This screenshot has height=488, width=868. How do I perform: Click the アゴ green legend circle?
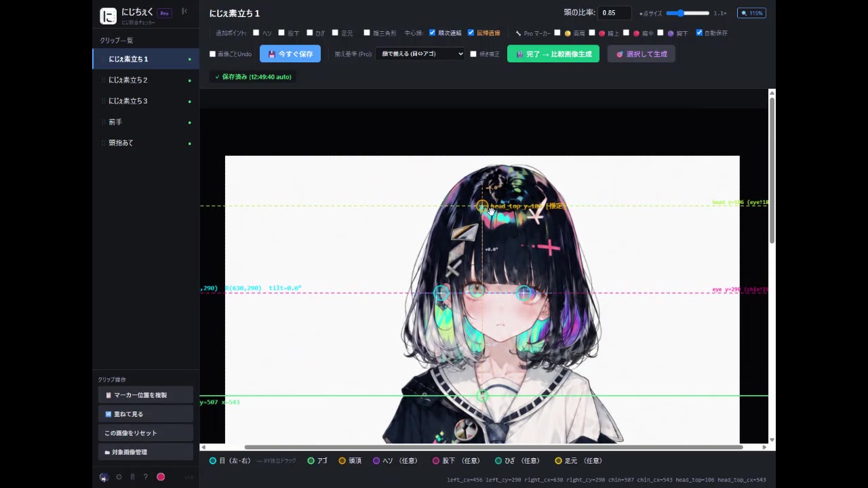pyautogui.click(x=311, y=461)
